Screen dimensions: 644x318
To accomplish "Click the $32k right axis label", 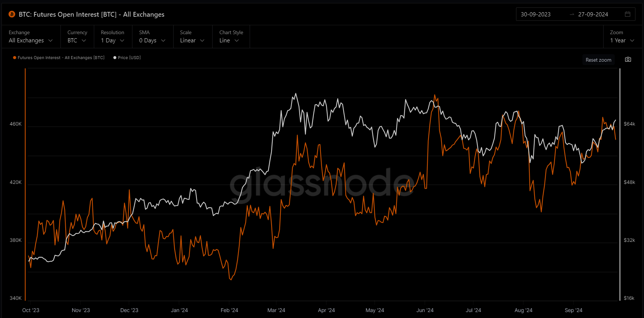I will (x=630, y=240).
